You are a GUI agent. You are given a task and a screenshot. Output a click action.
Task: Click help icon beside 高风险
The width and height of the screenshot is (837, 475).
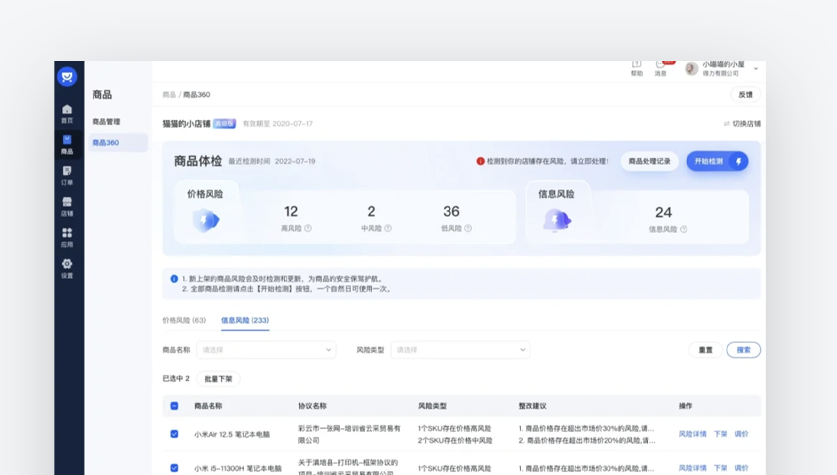[x=307, y=229]
